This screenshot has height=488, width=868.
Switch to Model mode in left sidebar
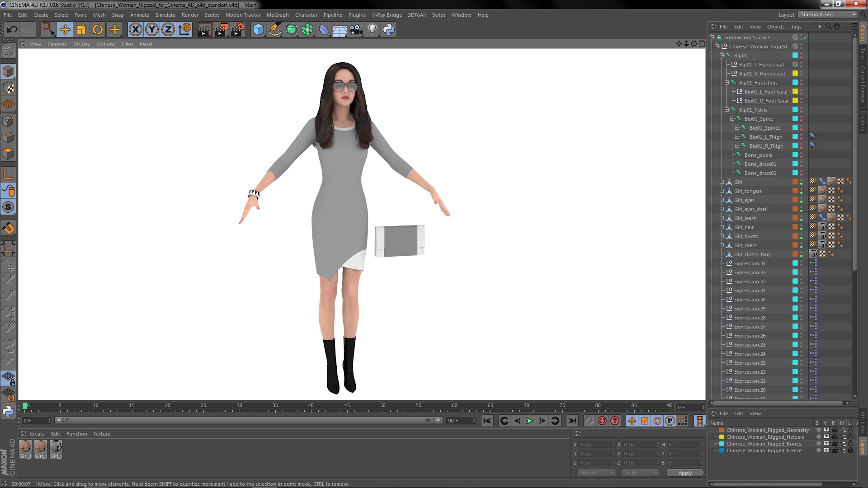tap(8, 71)
